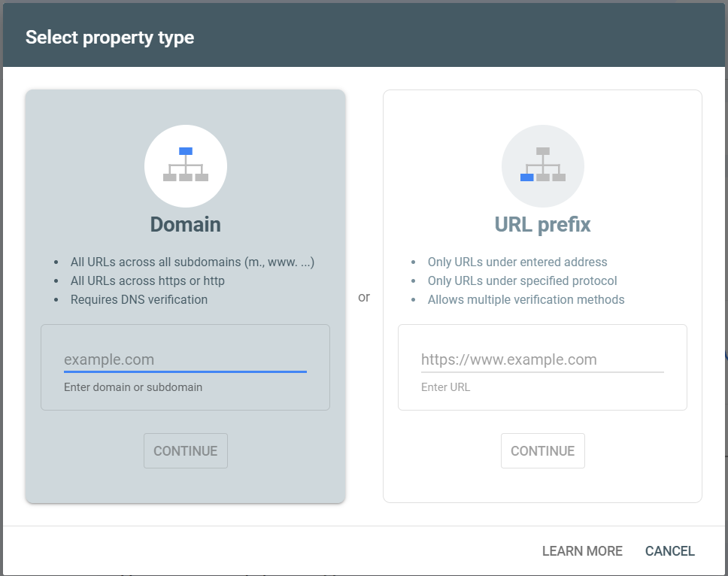Click CONTINUE under the Domain card
This screenshot has height=576, width=728.
[186, 450]
